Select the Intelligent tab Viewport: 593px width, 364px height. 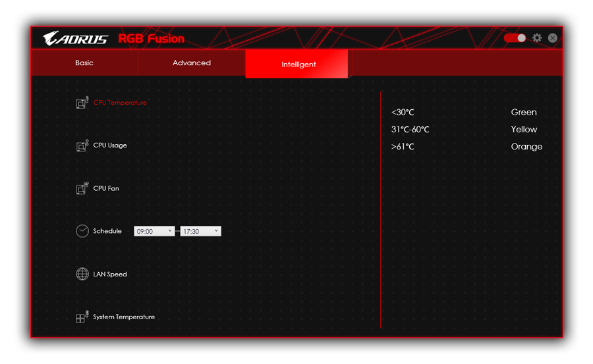(x=298, y=65)
